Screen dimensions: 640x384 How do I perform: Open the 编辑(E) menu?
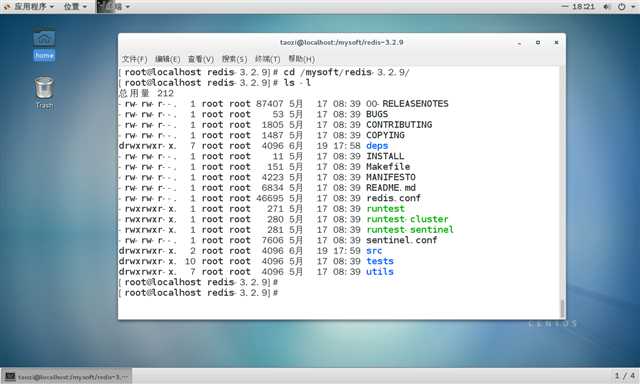point(167,59)
